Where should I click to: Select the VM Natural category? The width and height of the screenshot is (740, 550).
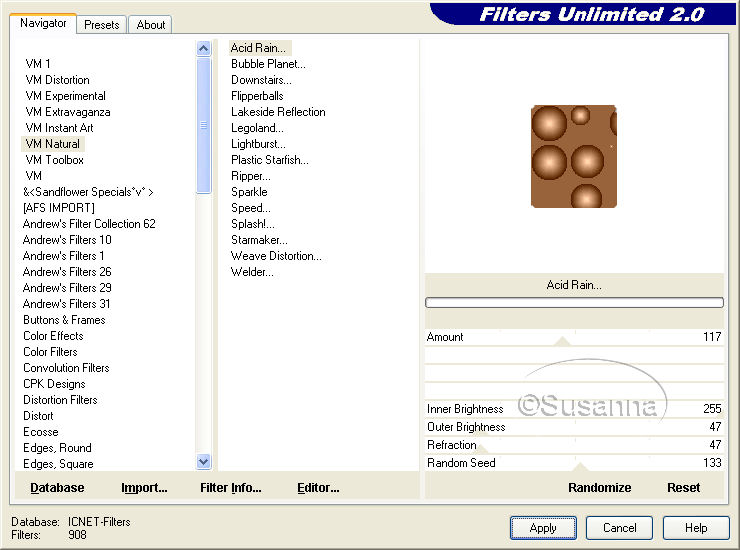[53, 144]
